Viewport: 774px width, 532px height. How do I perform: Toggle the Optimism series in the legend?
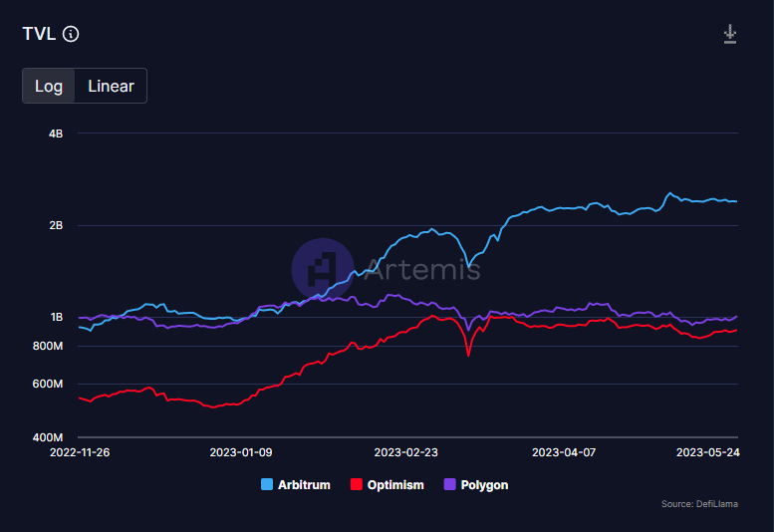click(x=387, y=484)
